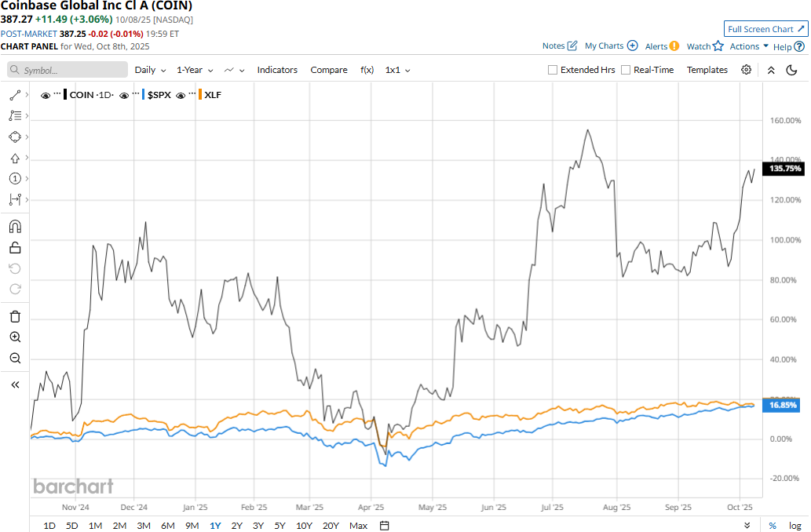Select the measure range tool
This screenshot has width=811, height=532.
pyautogui.click(x=15, y=199)
